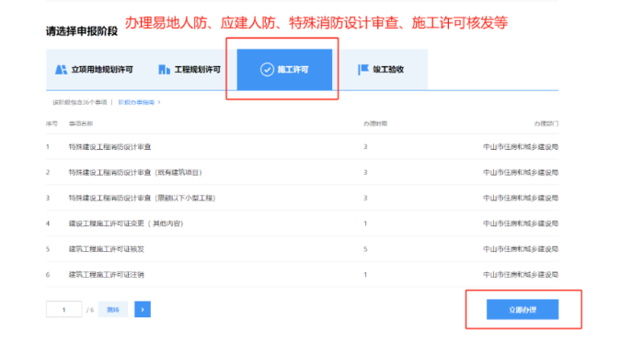Click the 立项用地规划许可 stage icon
This screenshot has height=343, width=644.
[62, 70]
